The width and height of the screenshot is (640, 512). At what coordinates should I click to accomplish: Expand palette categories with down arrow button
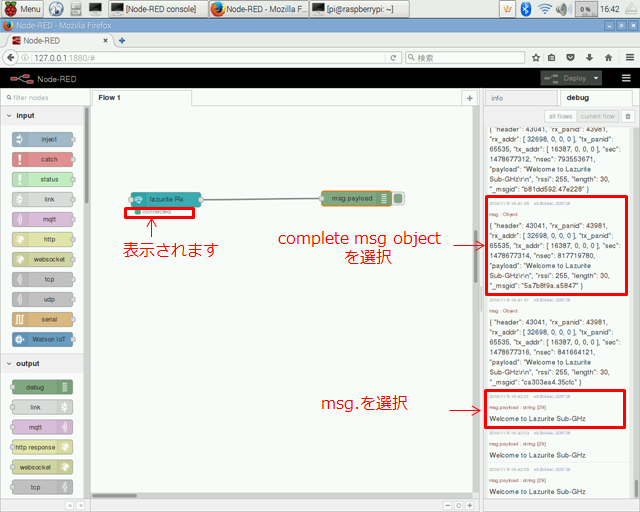click(80, 505)
